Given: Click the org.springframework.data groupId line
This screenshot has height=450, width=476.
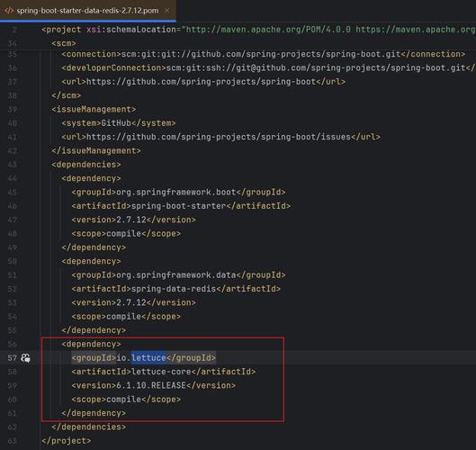Looking at the screenshot, I should [x=178, y=275].
